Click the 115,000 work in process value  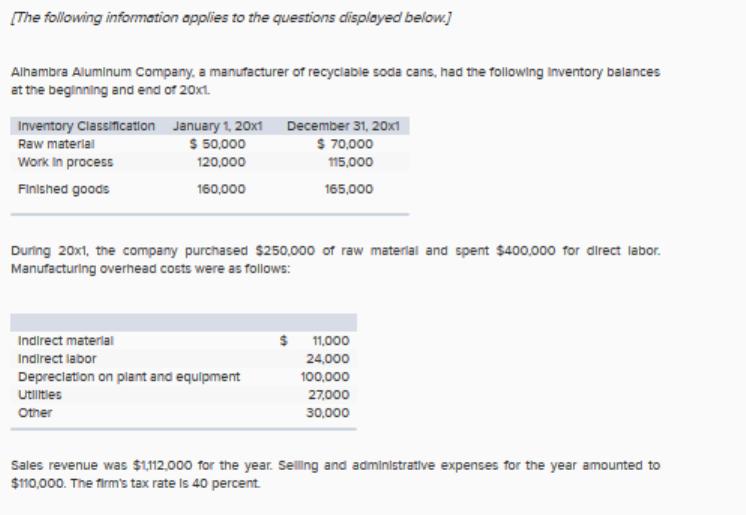(350, 162)
